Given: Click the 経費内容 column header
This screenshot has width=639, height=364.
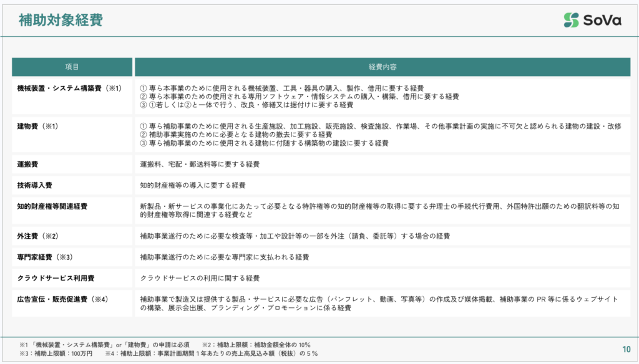Looking at the screenshot, I should 382,67.
